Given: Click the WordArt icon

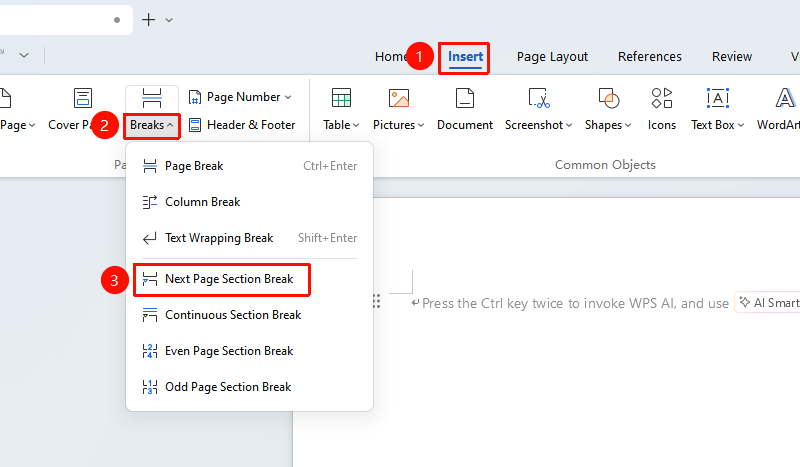Looking at the screenshot, I should tap(785, 97).
